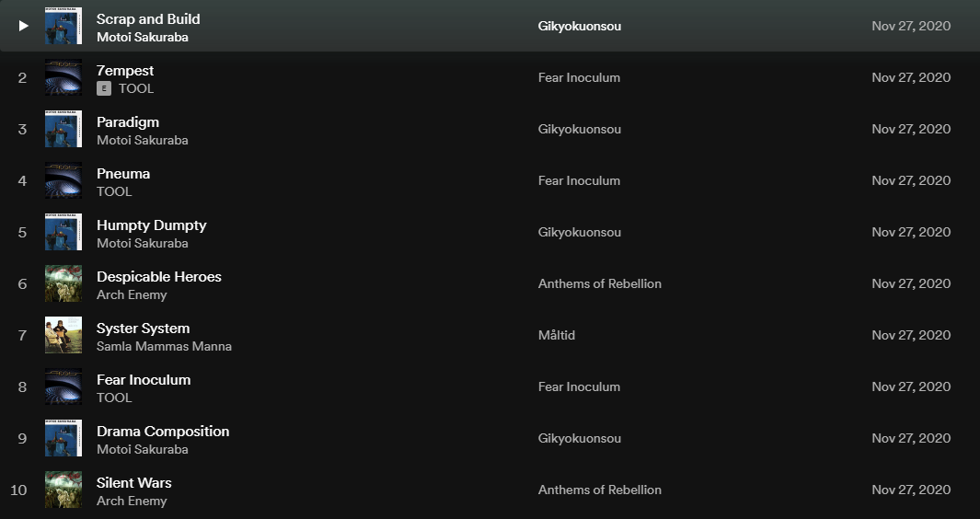This screenshot has width=980, height=519.
Task: Go to TOOL artist page from Pneuma
Action: click(x=114, y=191)
